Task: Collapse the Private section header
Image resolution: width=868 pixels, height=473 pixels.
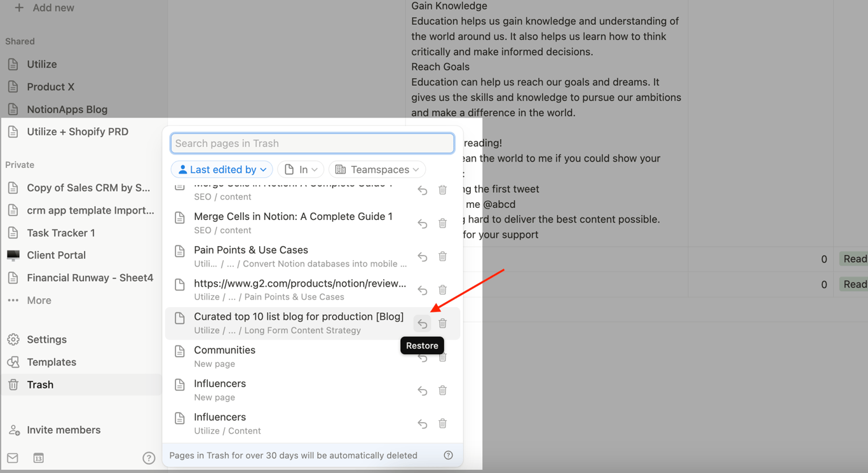Action: pos(20,165)
